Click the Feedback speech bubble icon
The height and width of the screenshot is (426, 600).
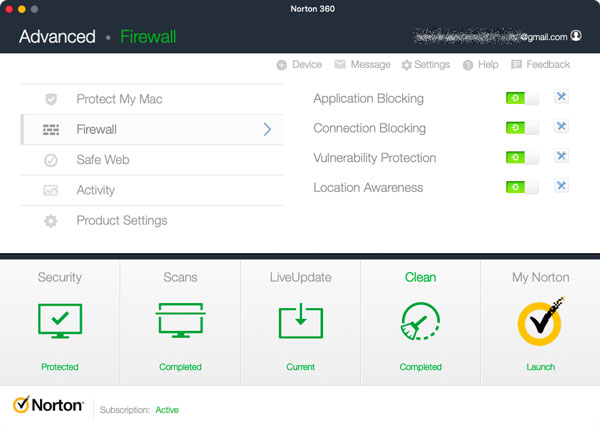point(516,65)
